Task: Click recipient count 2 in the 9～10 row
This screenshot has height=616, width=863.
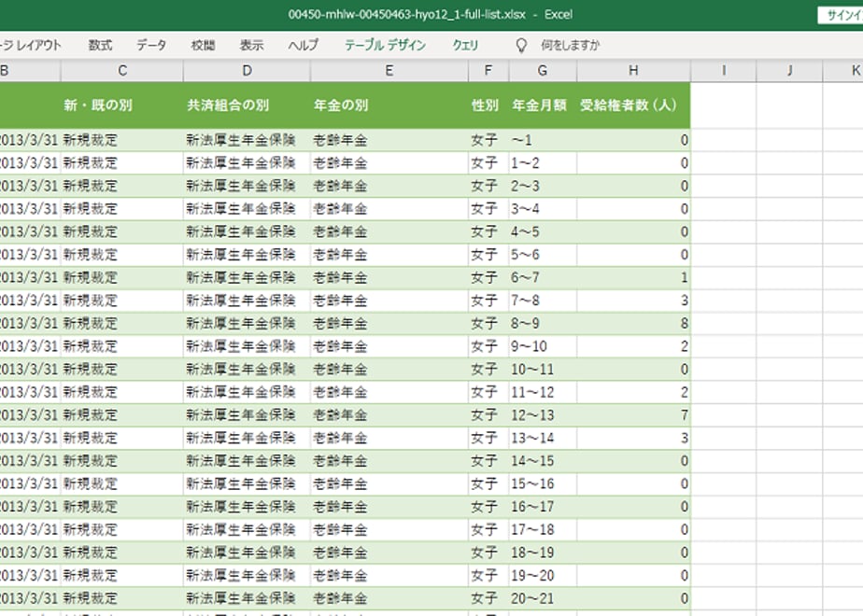Action: [x=633, y=346]
